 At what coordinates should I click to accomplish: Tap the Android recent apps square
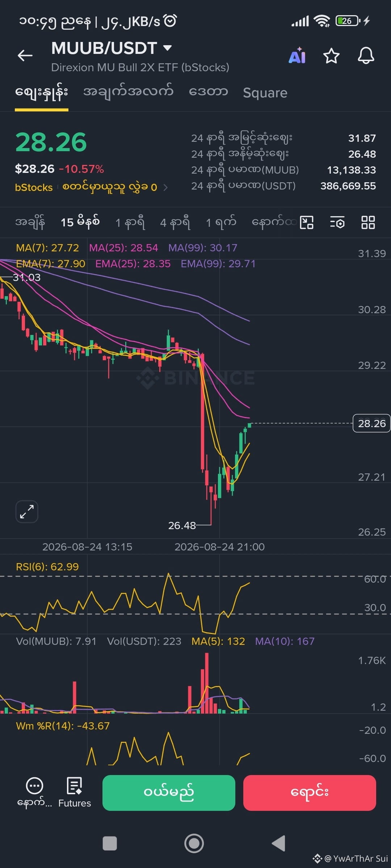click(110, 843)
